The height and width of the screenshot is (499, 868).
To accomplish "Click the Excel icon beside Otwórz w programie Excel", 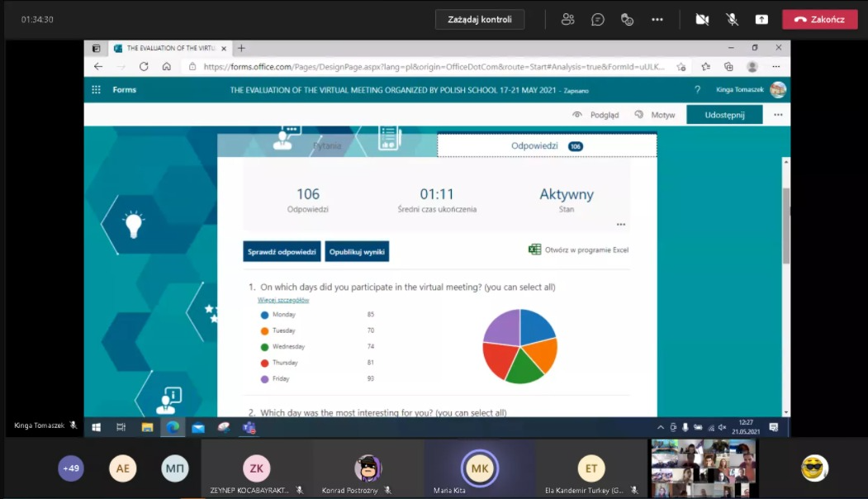I will point(535,249).
